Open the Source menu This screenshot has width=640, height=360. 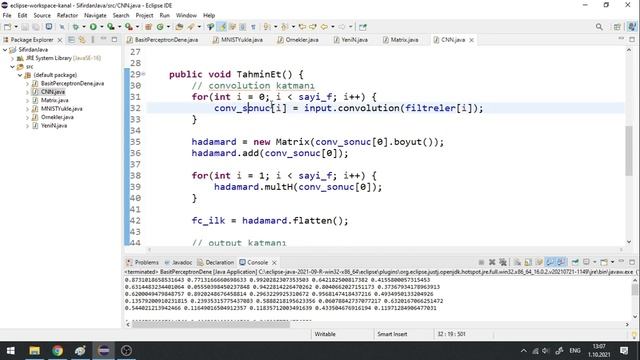pyautogui.click(x=42, y=16)
